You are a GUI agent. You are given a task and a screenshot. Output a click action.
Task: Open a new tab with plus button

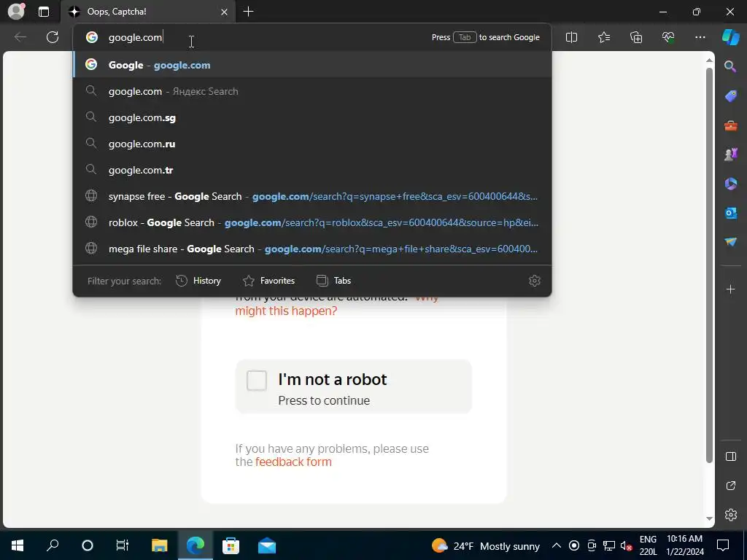(x=248, y=12)
